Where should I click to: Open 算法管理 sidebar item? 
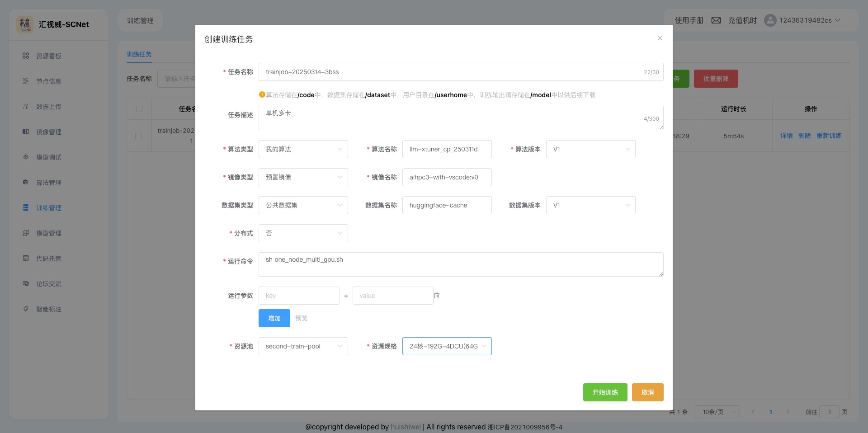point(48,183)
